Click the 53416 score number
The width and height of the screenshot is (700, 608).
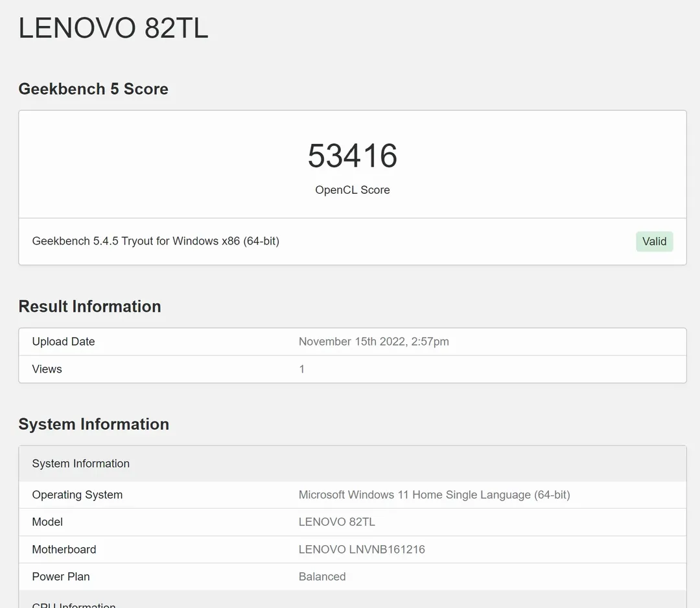pos(352,156)
